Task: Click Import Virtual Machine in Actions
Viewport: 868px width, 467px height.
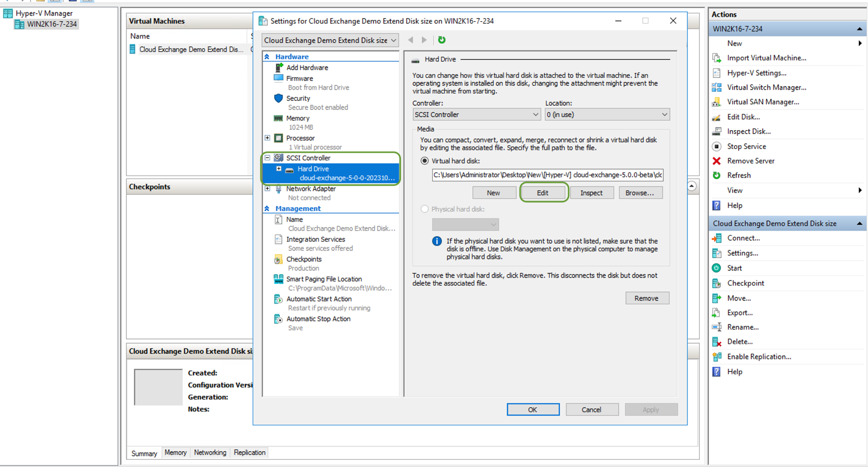Action: (x=766, y=58)
